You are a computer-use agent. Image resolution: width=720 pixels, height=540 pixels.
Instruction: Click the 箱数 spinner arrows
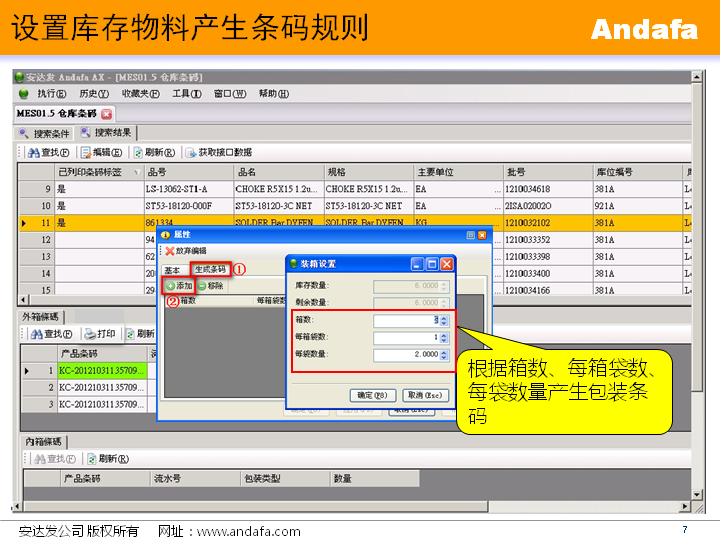(x=445, y=320)
